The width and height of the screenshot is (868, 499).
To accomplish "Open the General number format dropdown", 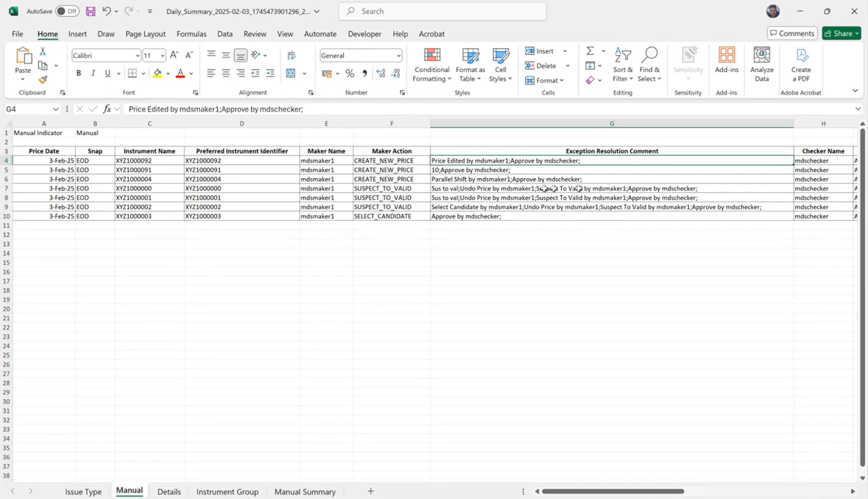I will (x=398, y=55).
